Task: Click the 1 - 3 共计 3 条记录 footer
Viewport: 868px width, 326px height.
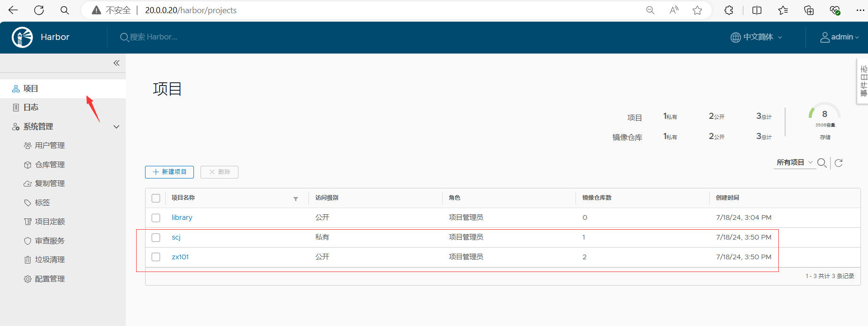Action: coord(830,276)
